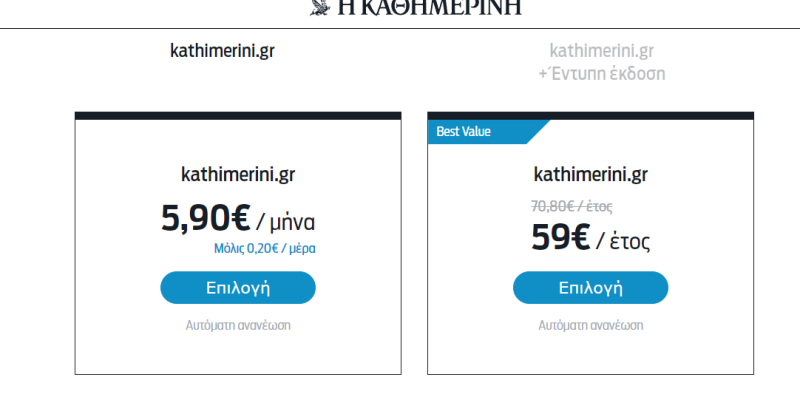Click the 59€ / έτος price
This screenshot has height=400, width=800.
591,239
